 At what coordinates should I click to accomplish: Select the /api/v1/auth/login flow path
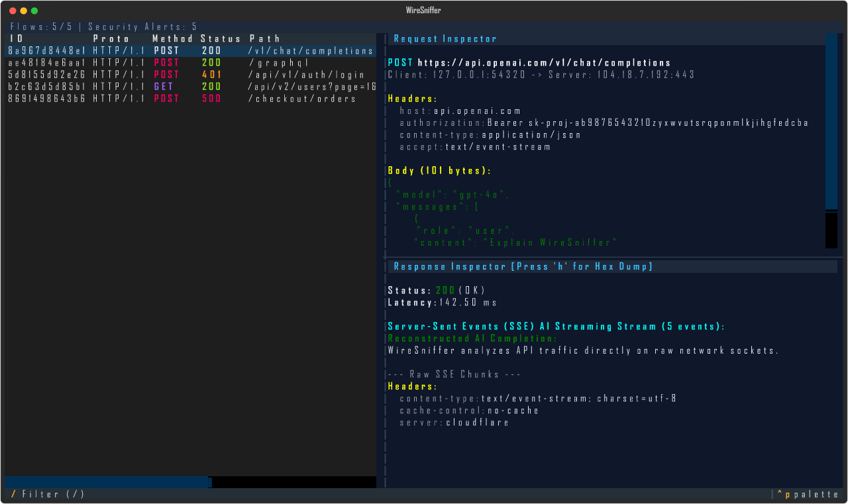307,75
